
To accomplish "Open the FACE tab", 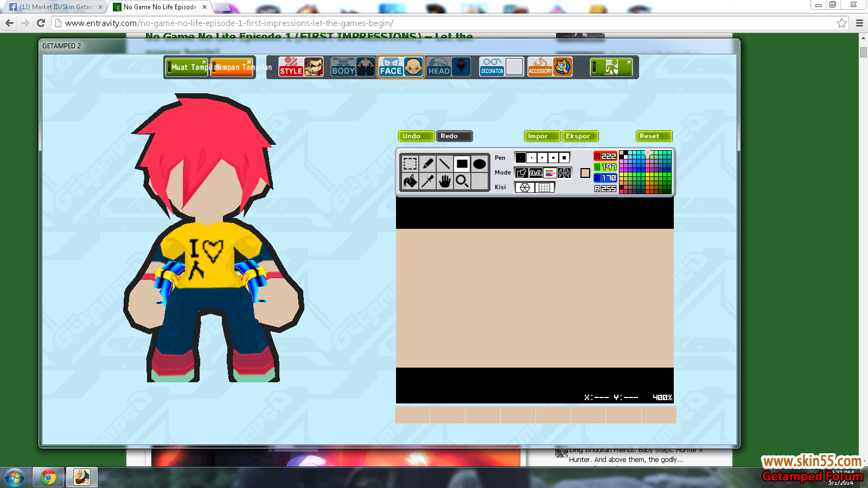I will point(391,67).
